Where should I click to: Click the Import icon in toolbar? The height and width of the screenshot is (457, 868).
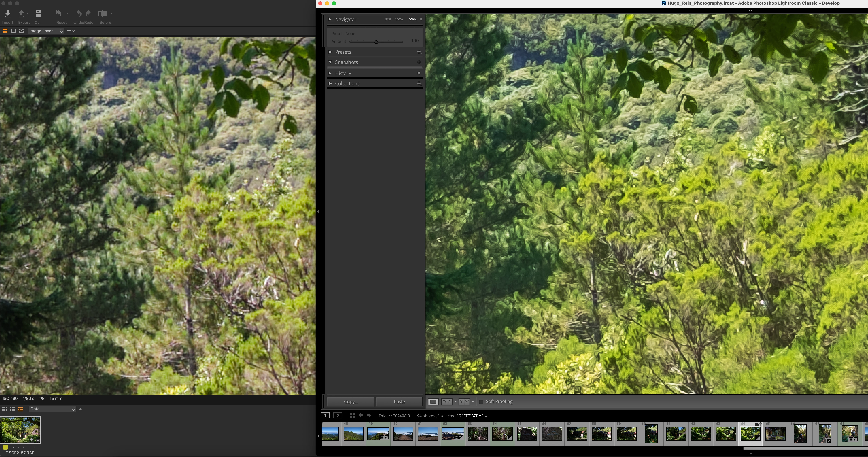[7, 14]
